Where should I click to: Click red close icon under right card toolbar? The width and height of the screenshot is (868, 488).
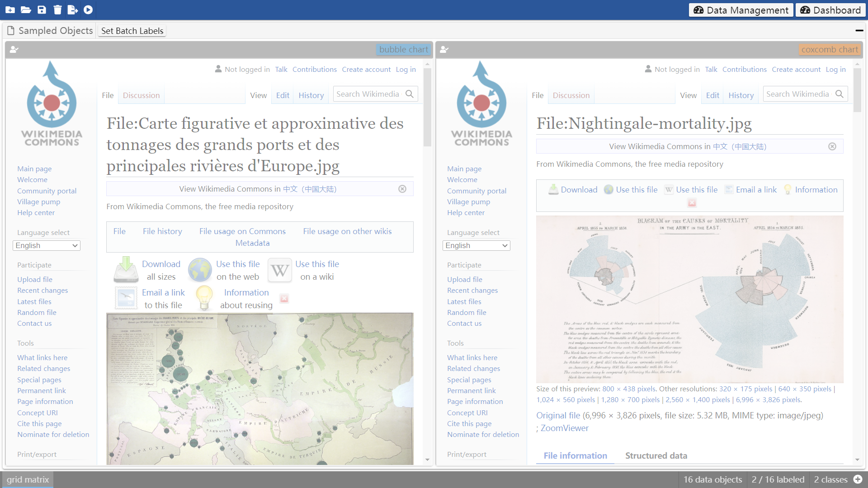click(x=692, y=203)
